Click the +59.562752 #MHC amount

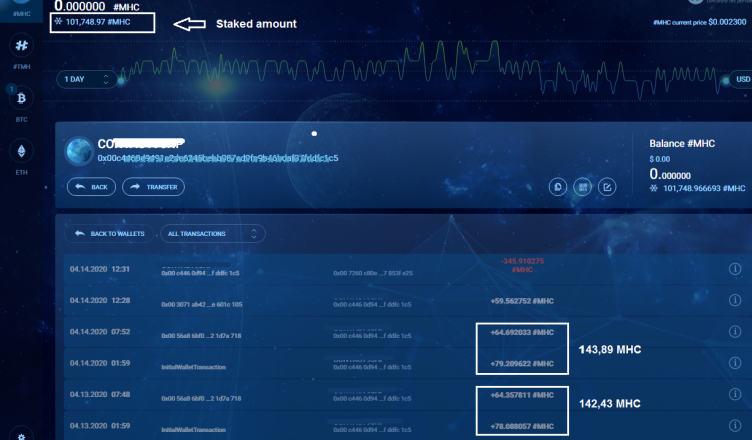tap(522, 301)
